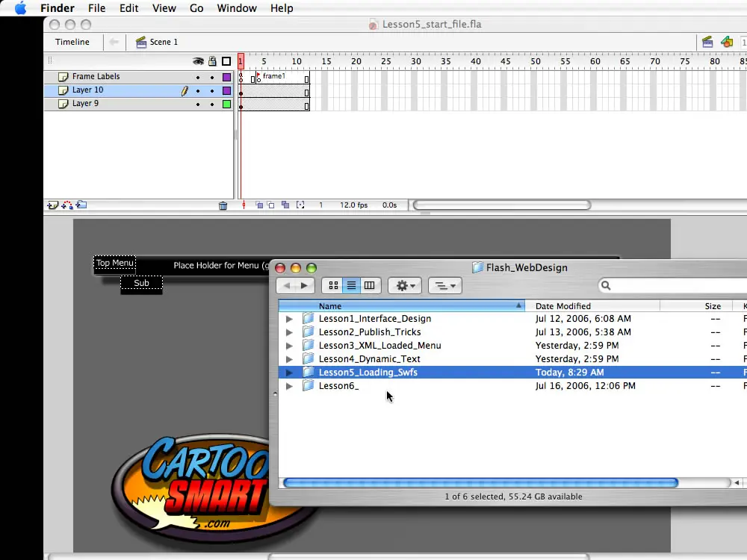
Task: Switch Finder to list view
Action: 351,286
